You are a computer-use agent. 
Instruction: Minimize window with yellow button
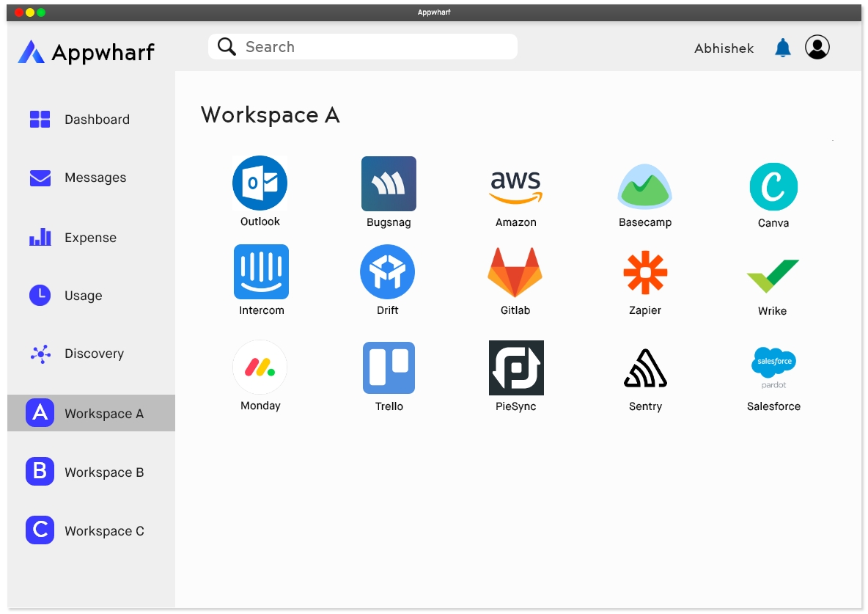point(30,12)
